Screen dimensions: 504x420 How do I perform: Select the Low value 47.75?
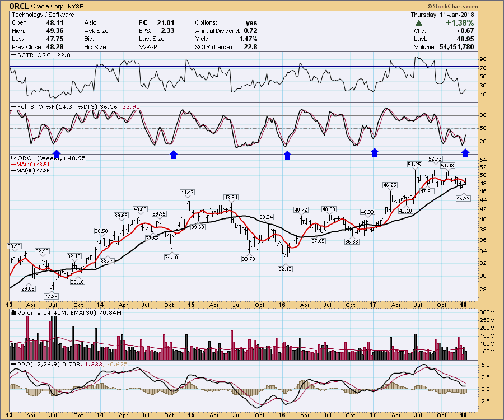tap(55, 39)
